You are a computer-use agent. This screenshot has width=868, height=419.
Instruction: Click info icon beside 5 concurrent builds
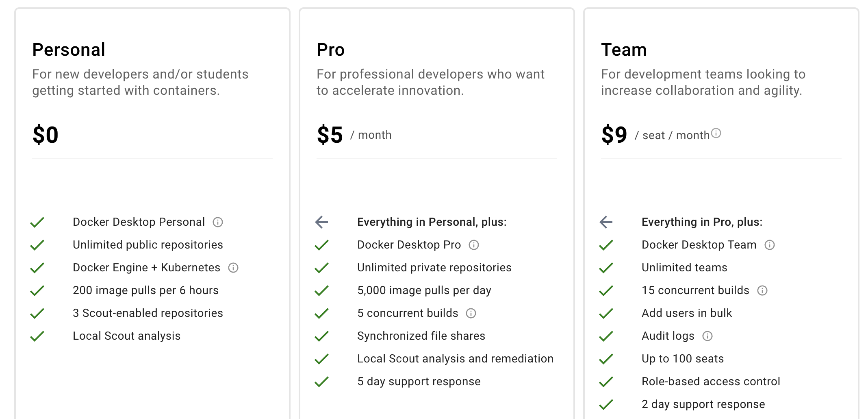(x=471, y=313)
